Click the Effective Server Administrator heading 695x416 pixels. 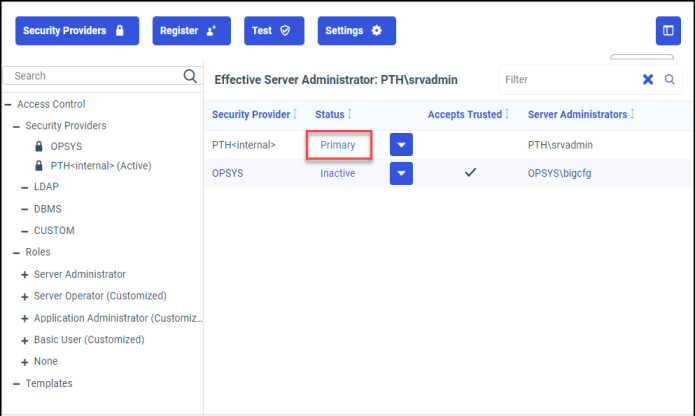coord(336,80)
